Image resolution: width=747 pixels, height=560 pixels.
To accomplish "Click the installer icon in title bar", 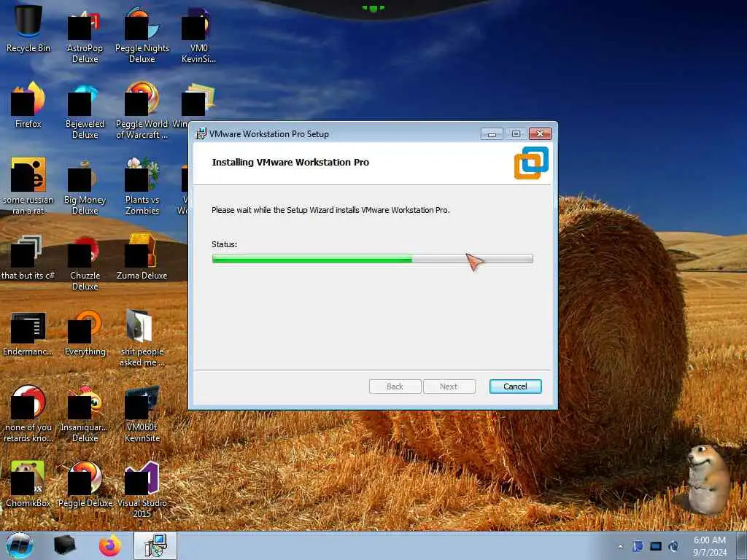I will (201, 134).
